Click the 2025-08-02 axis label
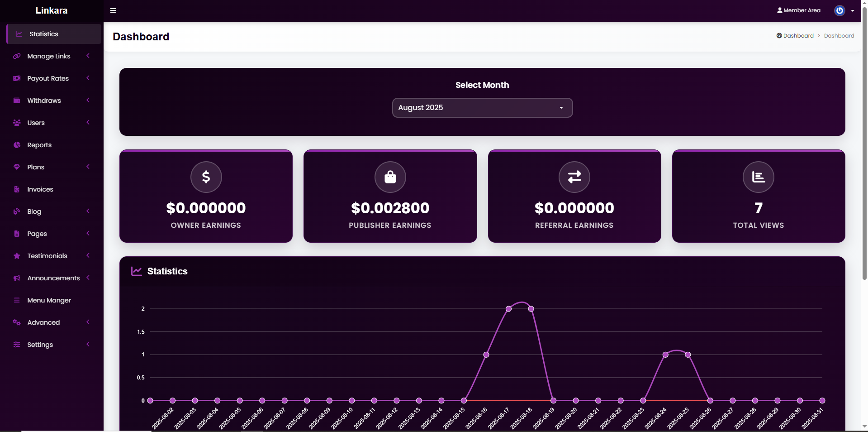868x432 pixels. pos(163,418)
